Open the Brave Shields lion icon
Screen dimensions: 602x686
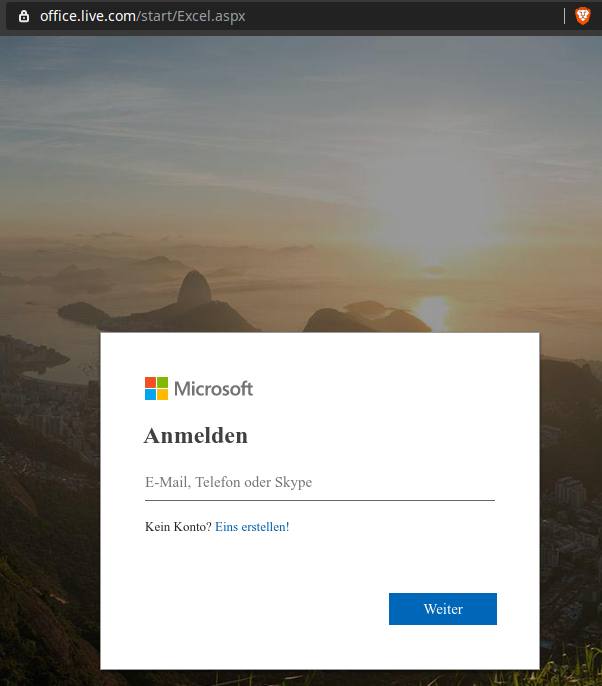(x=583, y=16)
